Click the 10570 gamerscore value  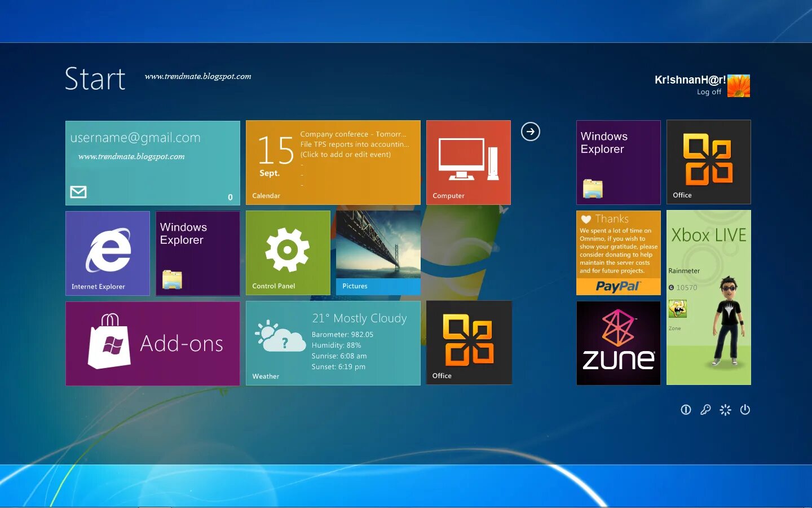[687, 288]
